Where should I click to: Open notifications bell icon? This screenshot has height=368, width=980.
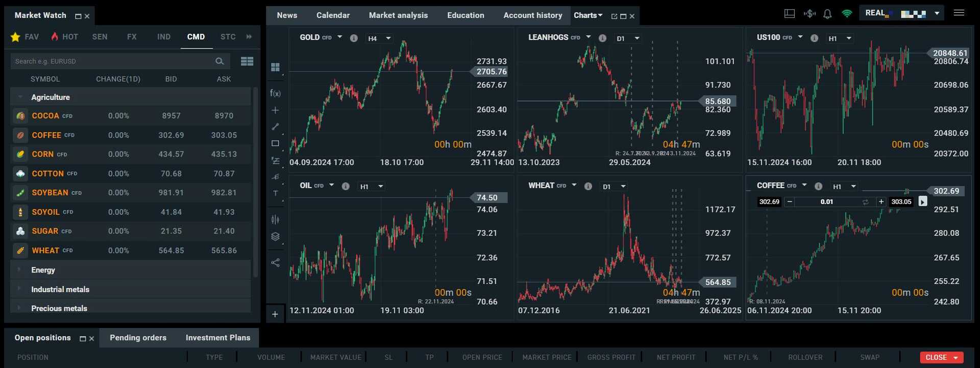pyautogui.click(x=827, y=14)
